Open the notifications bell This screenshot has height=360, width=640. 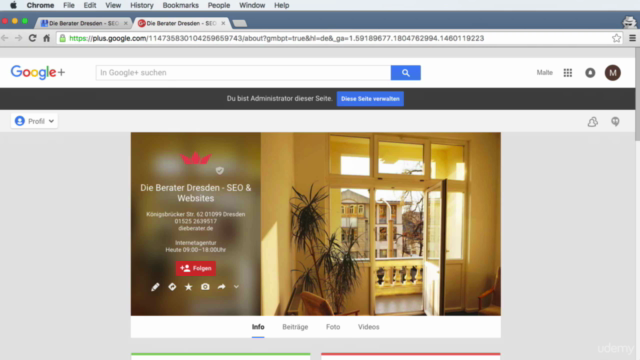(x=590, y=73)
